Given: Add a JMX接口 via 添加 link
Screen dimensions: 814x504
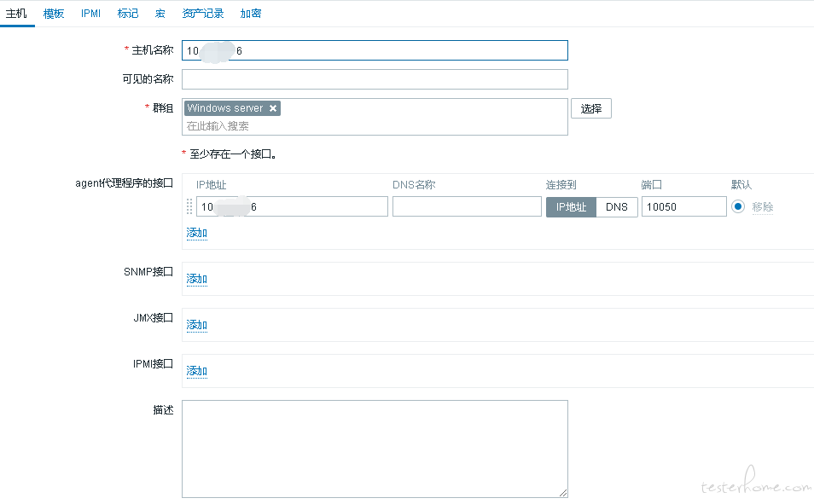Looking at the screenshot, I should click(x=196, y=325).
